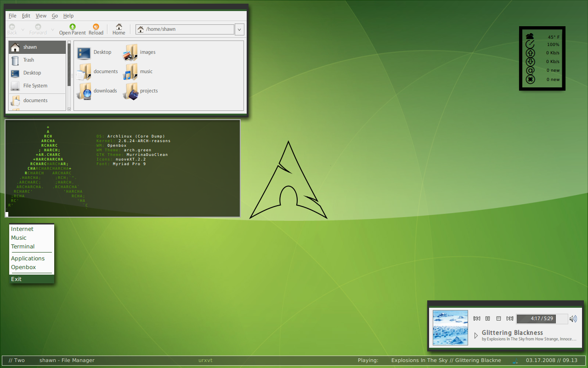
Task: Open the File menu
Action: (12, 16)
